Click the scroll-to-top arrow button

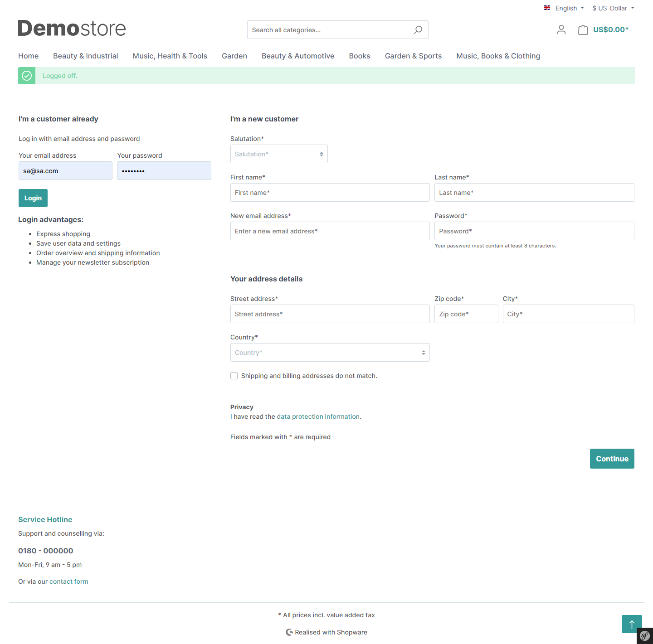click(632, 624)
